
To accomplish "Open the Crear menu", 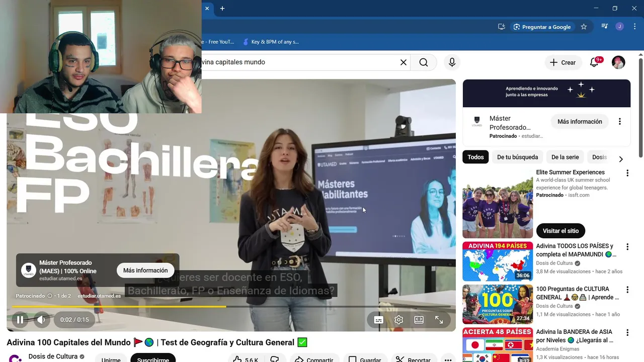I will coord(562,62).
